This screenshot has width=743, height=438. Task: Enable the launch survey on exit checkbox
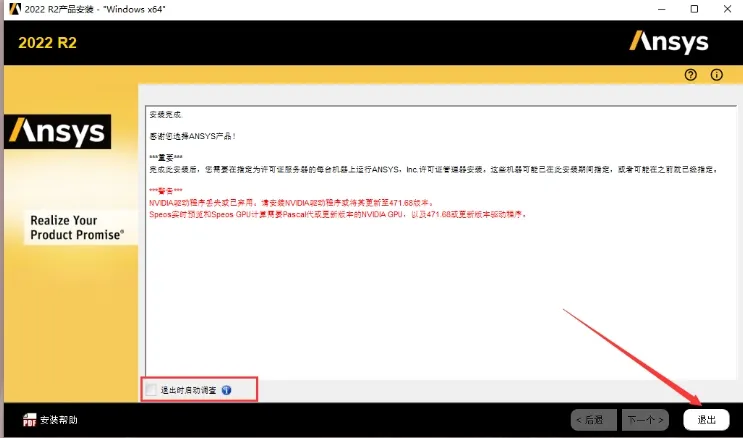coord(151,390)
